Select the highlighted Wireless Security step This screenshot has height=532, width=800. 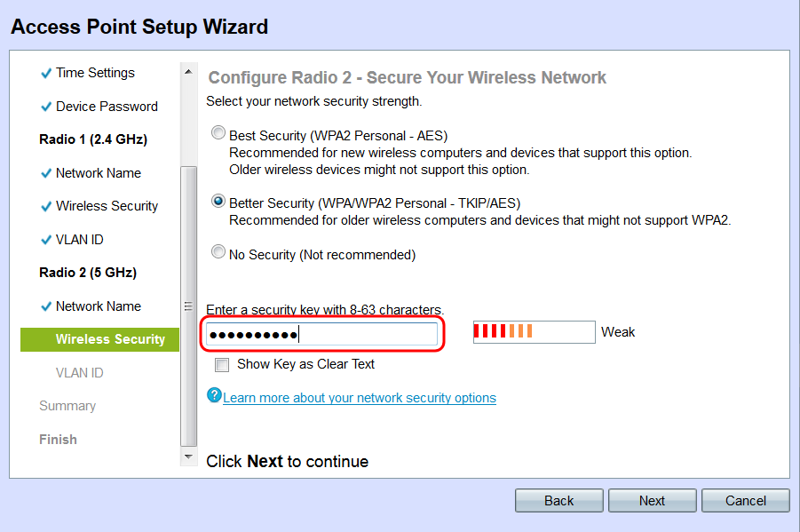coord(110,339)
